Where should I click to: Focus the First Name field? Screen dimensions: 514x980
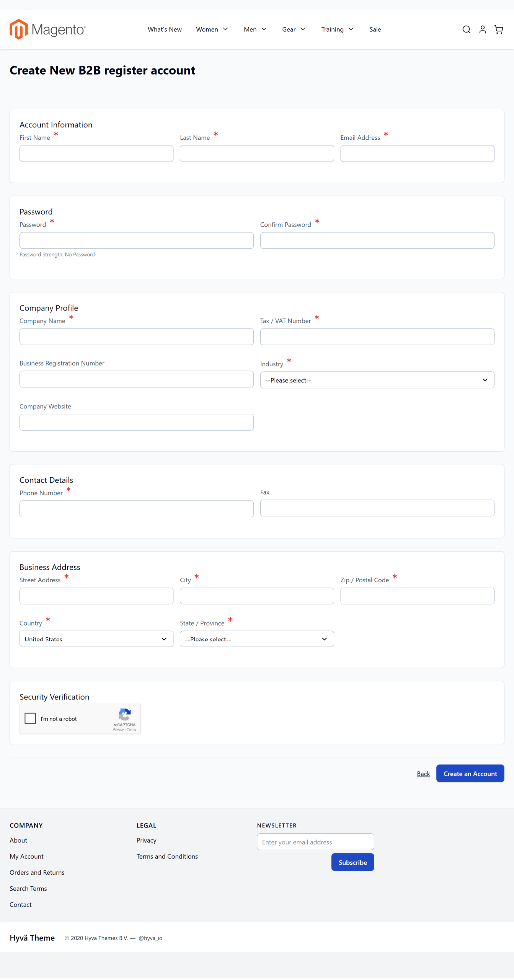click(x=96, y=154)
